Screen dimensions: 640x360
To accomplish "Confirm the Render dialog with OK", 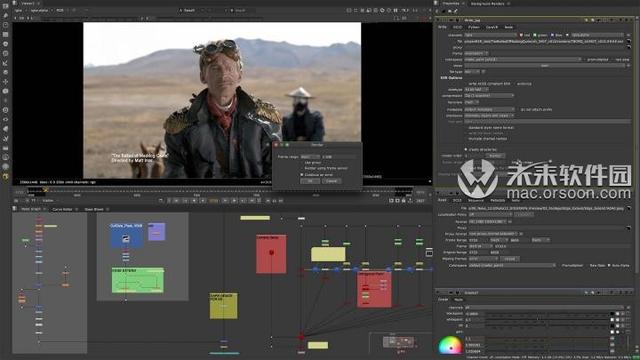I will pyautogui.click(x=310, y=181).
